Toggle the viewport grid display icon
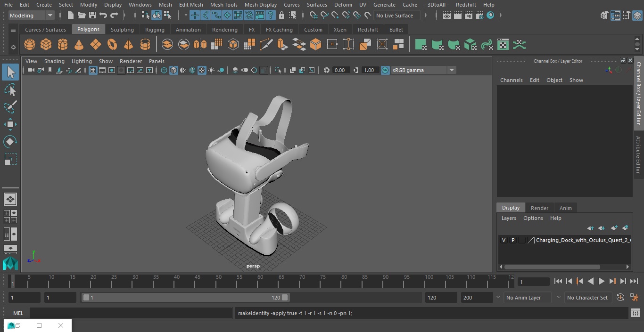Viewport: 644px width, 332px height. tap(93, 70)
